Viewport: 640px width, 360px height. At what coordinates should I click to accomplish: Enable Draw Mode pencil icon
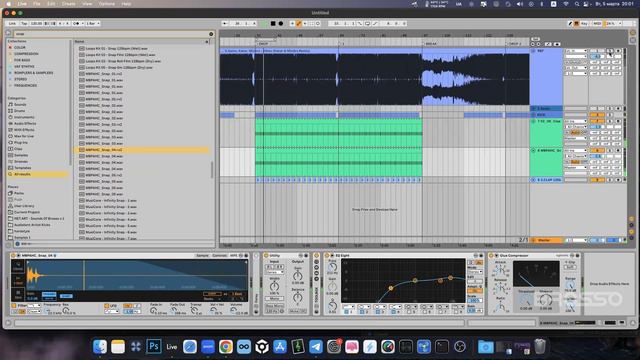[x=571, y=24]
